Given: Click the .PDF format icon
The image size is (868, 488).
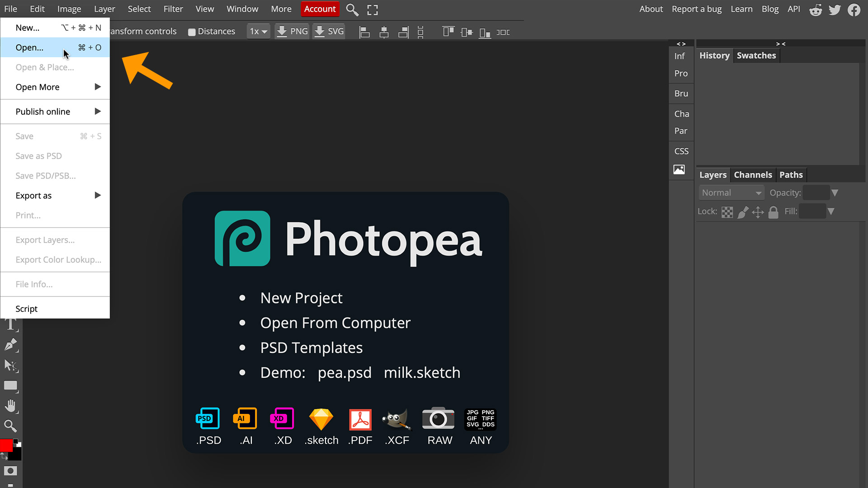Looking at the screenshot, I should click(360, 419).
